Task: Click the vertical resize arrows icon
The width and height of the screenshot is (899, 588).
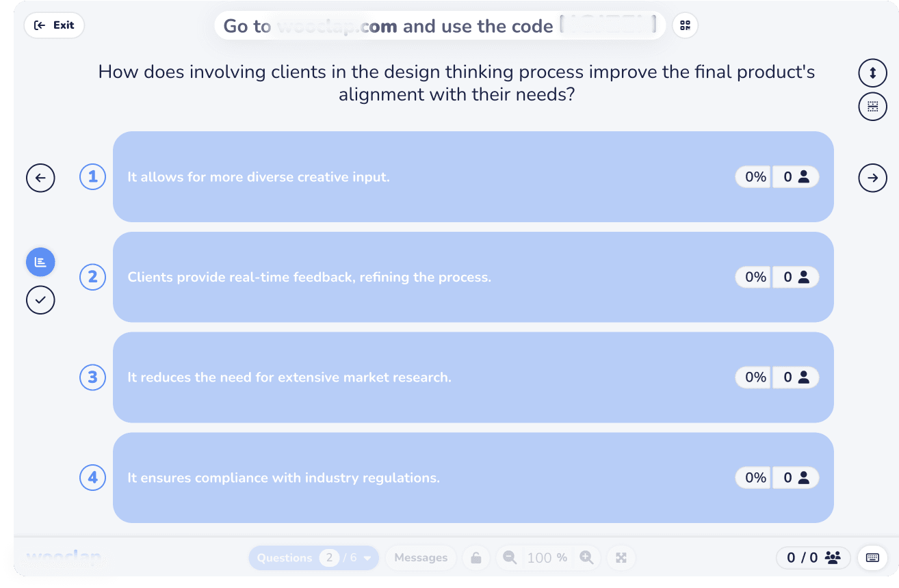Action: click(872, 73)
